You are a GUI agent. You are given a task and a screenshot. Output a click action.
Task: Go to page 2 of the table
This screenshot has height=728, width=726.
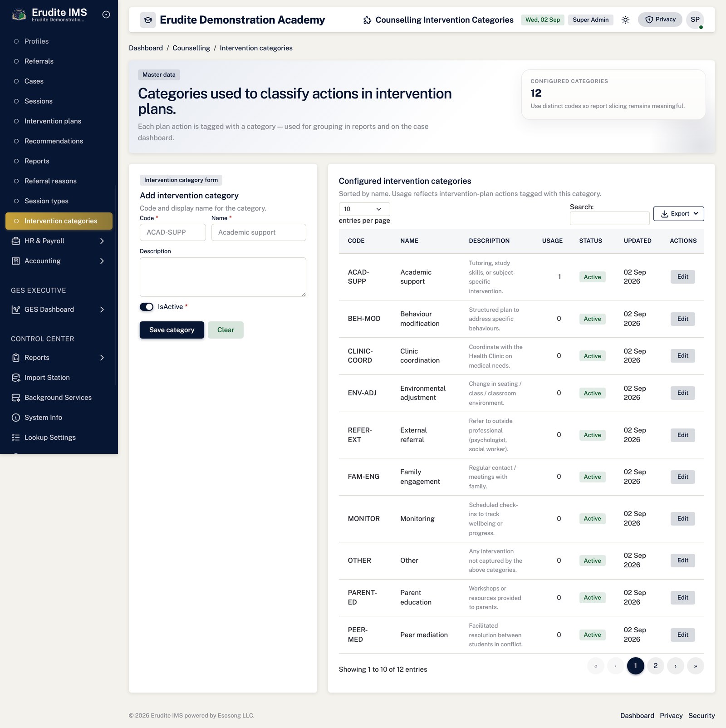(655, 666)
